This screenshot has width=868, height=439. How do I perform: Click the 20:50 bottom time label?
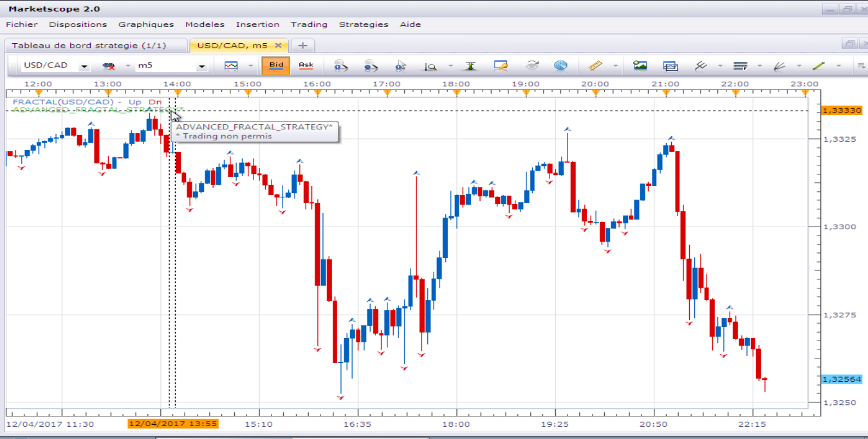tap(654, 424)
